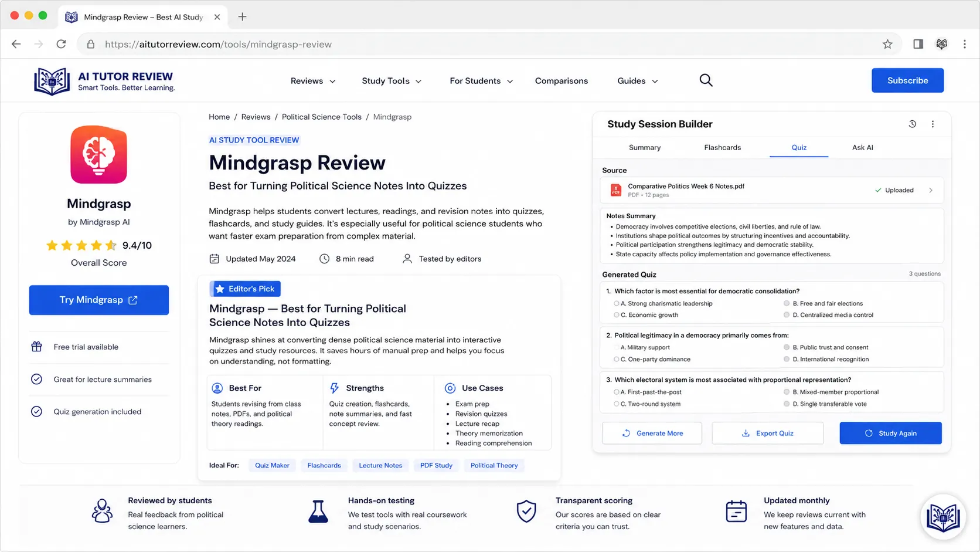Screen dimensions: 980x552
Task: Click the floating book chat icon
Action: click(x=942, y=517)
